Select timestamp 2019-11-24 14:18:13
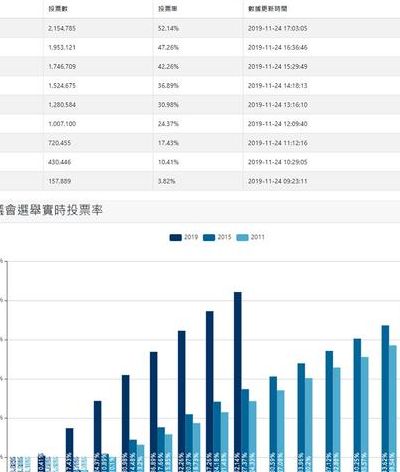400x472 pixels. pos(277,86)
